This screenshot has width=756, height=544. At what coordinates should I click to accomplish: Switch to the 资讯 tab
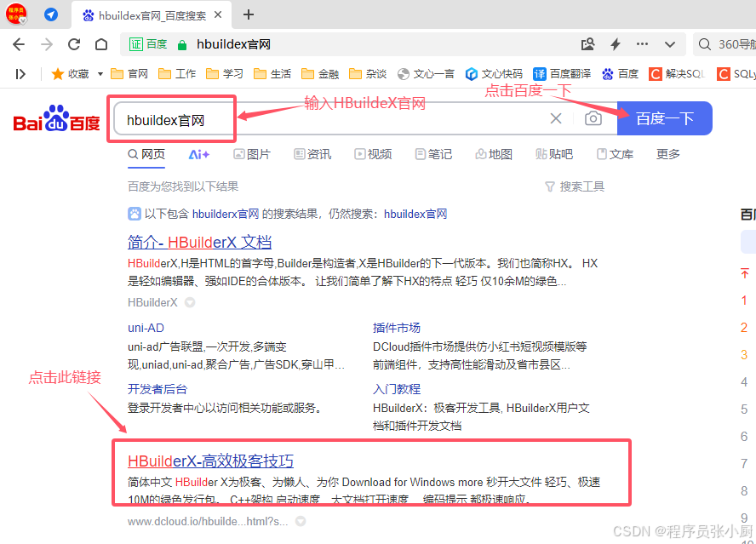(312, 154)
